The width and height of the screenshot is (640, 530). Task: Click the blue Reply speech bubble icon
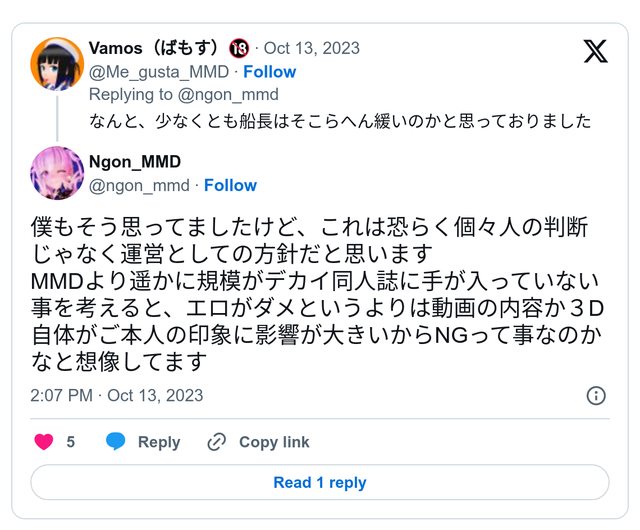[x=116, y=442]
